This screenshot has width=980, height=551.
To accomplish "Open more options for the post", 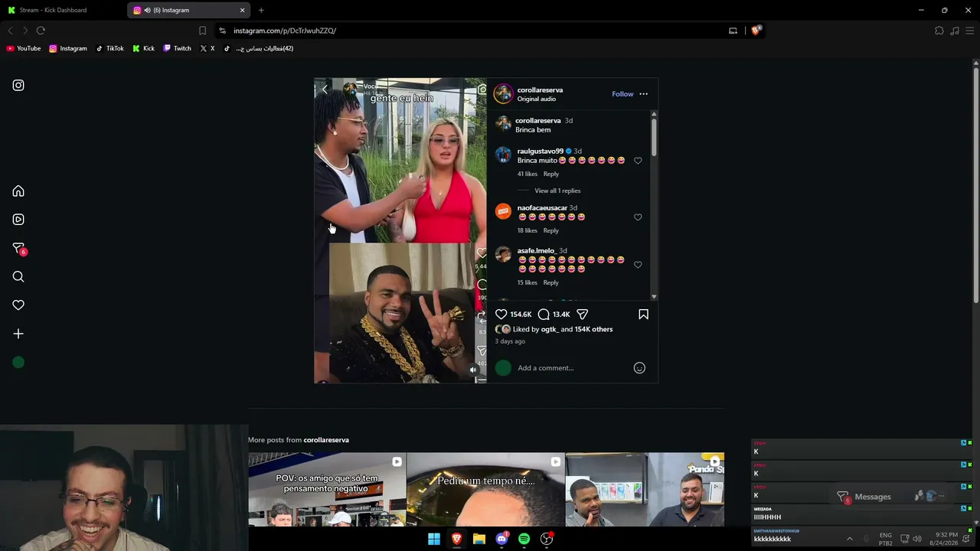I will tap(643, 94).
